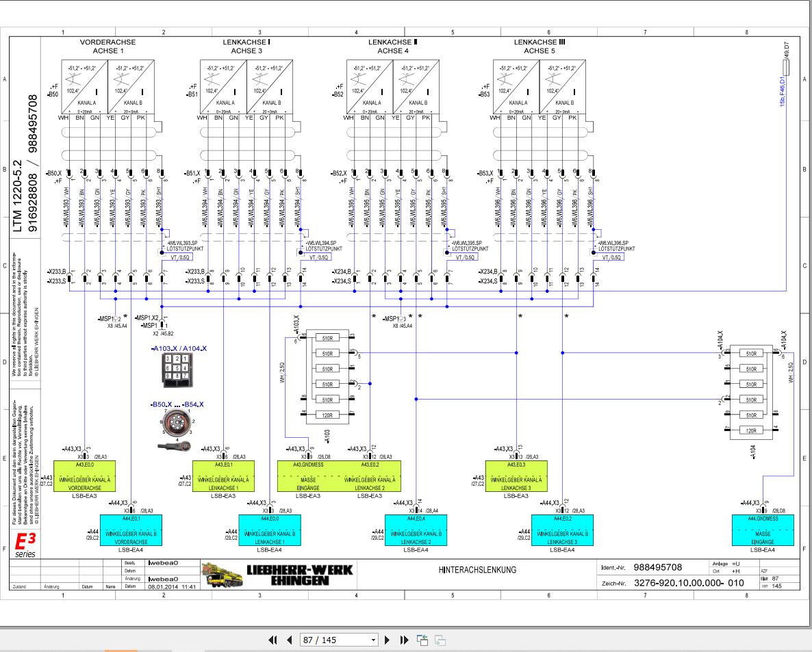Click the LENKACHSE III ACHSE 5 heading
This screenshot has width=812, height=652.
539,46
